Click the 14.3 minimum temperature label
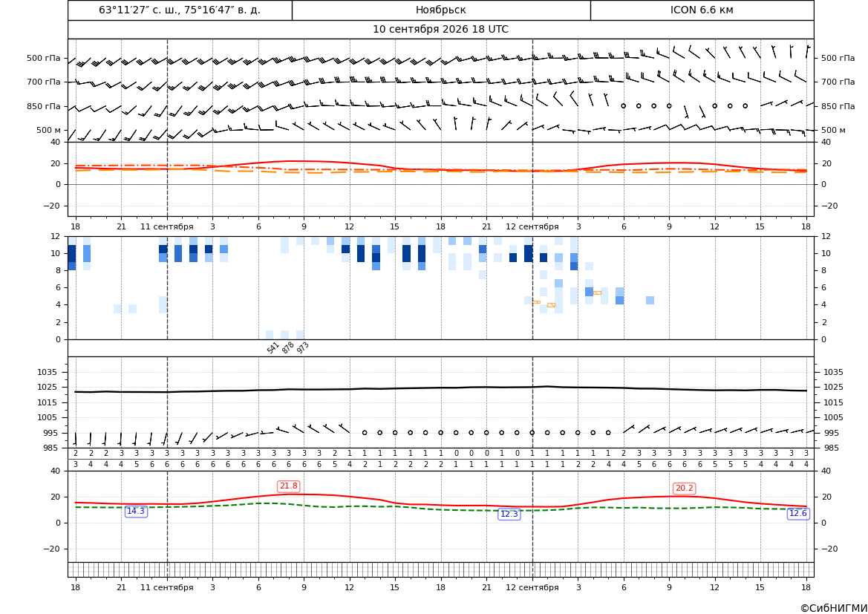This screenshot has height=614, width=868. (136, 511)
